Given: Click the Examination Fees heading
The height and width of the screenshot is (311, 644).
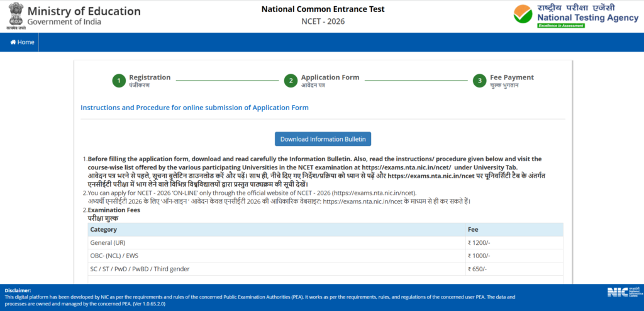Looking at the screenshot, I should pos(114,210).
